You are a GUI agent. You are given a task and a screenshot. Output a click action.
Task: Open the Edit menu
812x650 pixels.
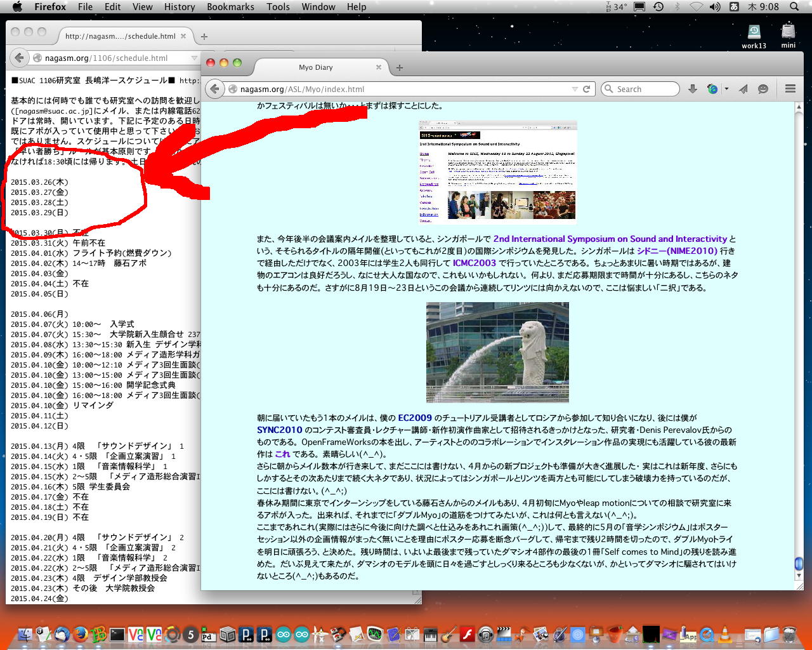coord(112,7)
